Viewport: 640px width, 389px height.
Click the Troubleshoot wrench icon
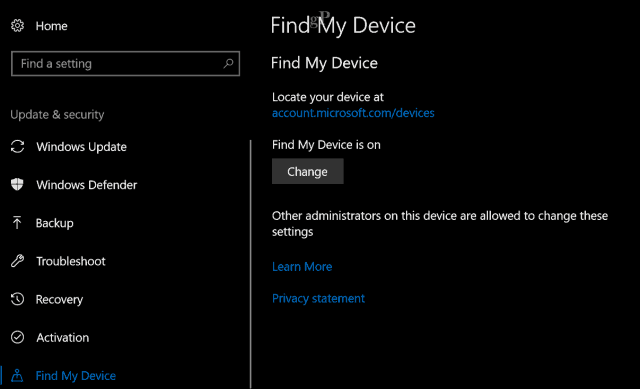coord(17,261)
